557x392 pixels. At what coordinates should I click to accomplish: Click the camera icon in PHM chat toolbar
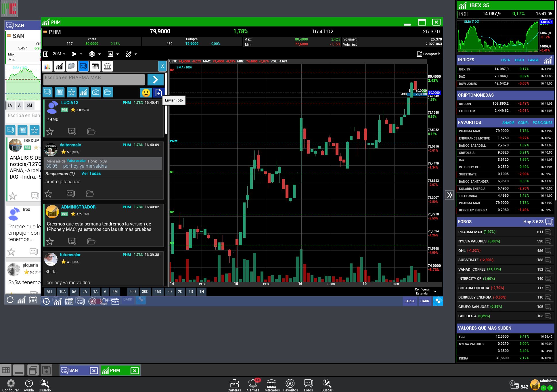click(x=95, y=92)
